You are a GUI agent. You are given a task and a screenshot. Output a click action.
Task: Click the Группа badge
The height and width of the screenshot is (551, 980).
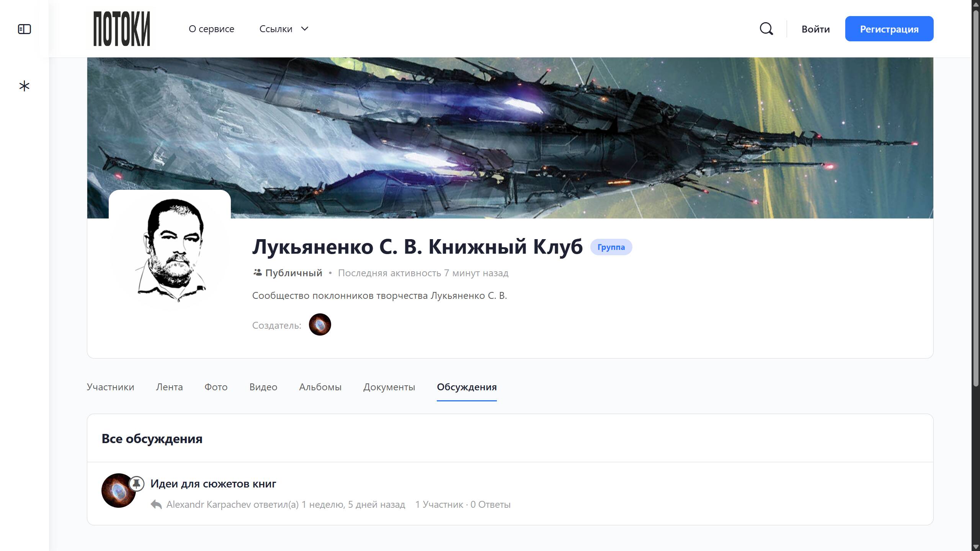click(x=611, y=247)
